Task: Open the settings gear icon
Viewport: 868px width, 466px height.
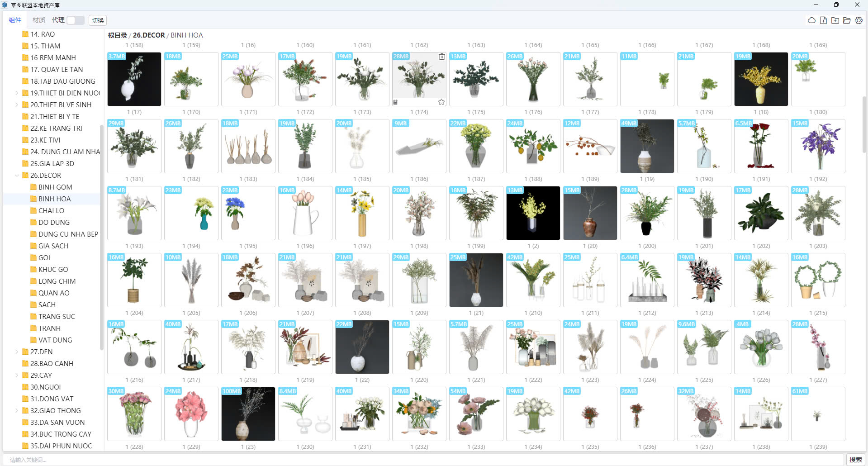Action: pyautogui.click(x=859, y=20)
